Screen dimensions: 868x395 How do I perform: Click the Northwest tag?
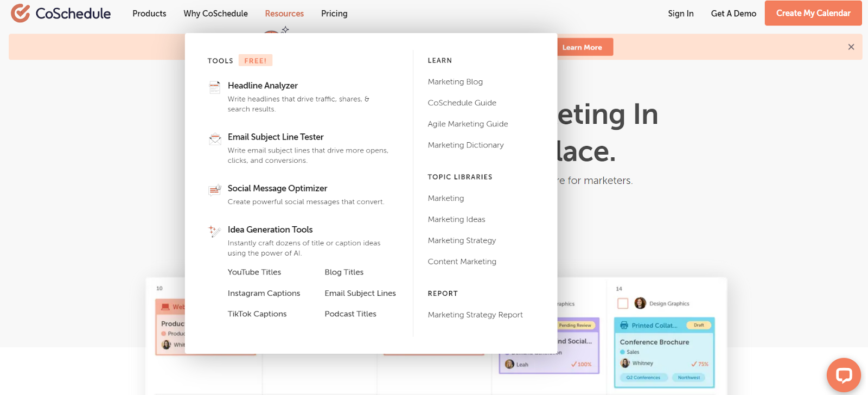pyautogui.click(x=689, y=377)
